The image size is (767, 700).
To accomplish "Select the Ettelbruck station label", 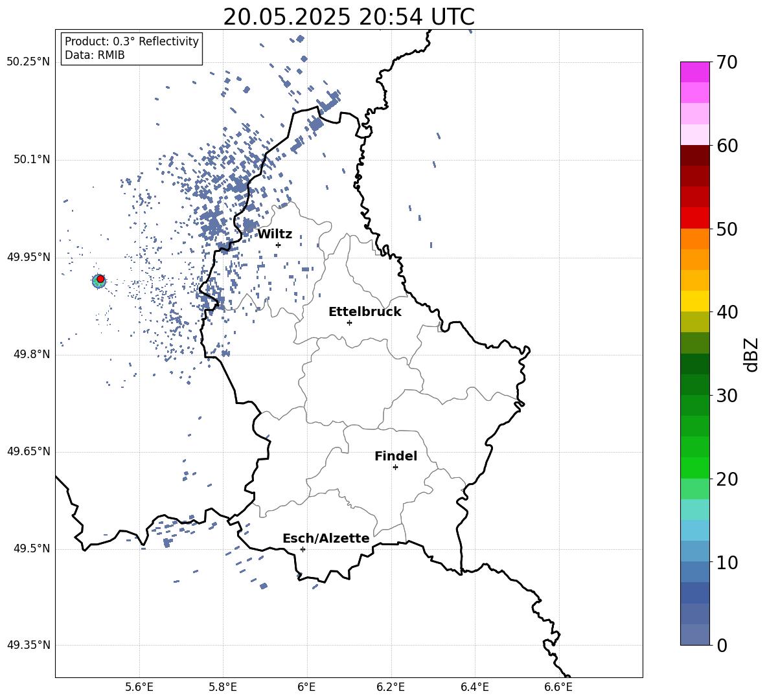I will pyautogui.click(x=365, y=312).
